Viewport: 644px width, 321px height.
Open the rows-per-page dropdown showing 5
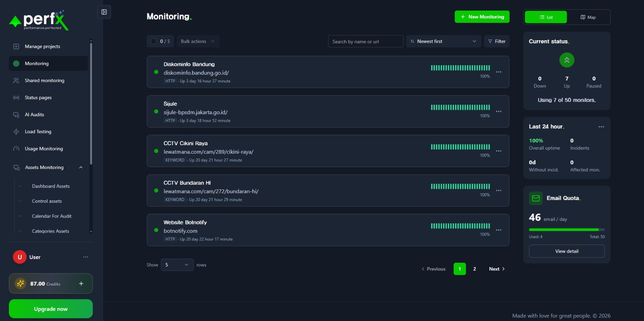click(x=177, y=265)
